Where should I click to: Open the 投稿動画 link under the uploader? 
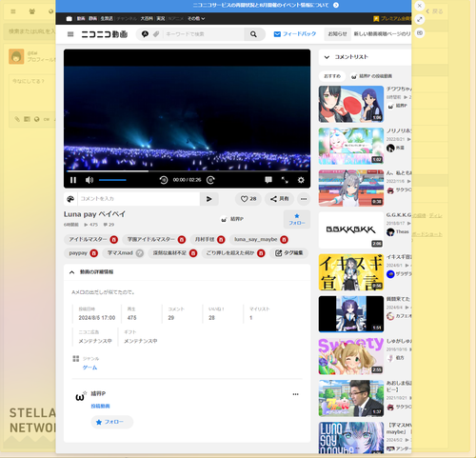(x=100, y=407)
